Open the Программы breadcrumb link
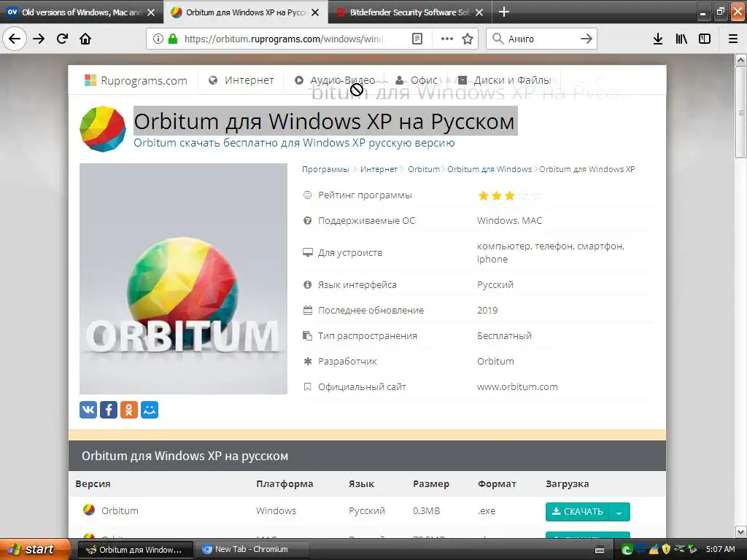 (x=325, y=169)
